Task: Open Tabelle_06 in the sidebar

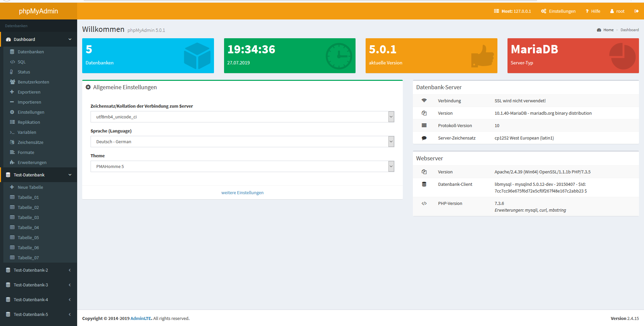Action: 28,248
